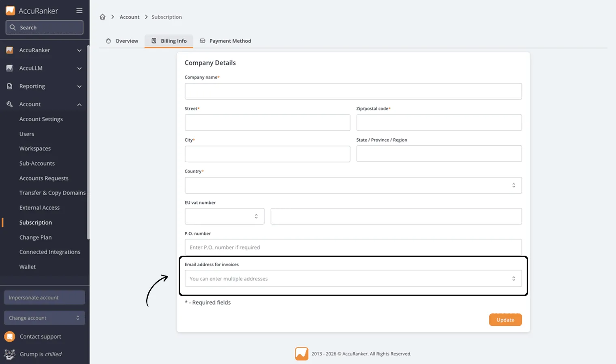Select the Reporting document icon

click(10, 86)
